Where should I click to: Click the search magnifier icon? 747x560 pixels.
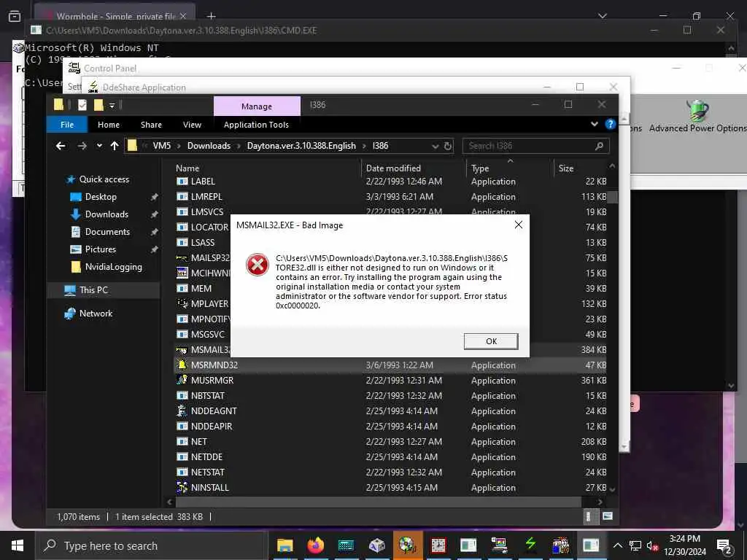point(600,146)
